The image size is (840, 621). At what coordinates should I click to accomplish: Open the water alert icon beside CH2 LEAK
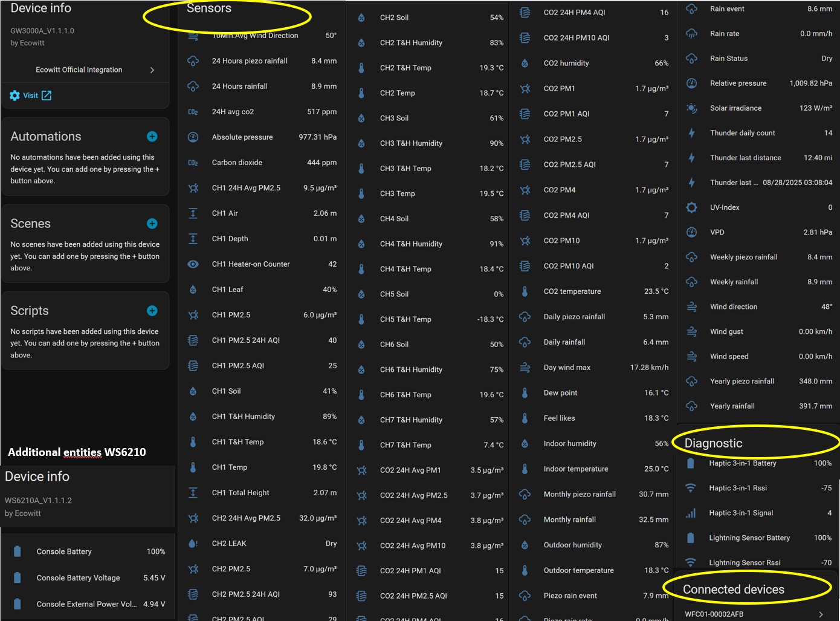coord(193,544)
